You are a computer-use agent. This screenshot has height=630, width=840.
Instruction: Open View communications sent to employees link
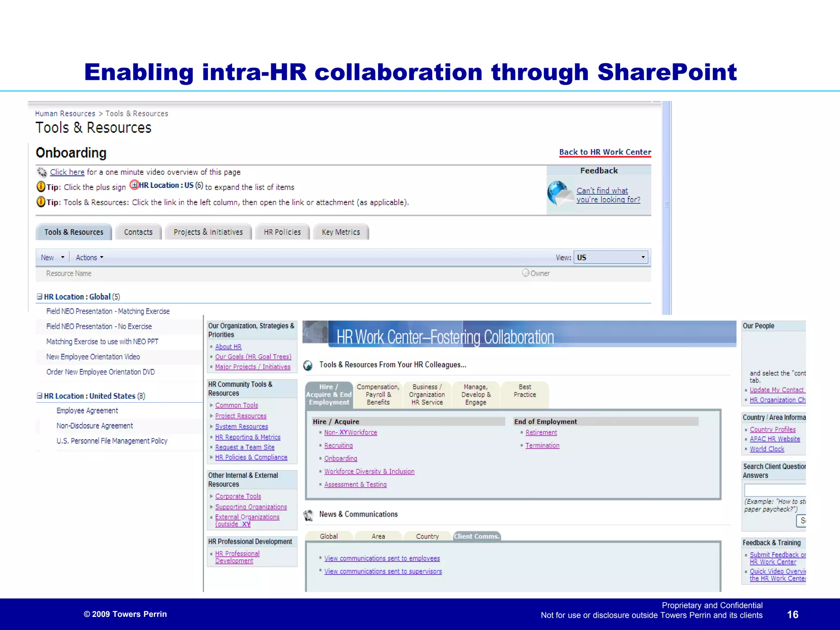click(382, 559)
